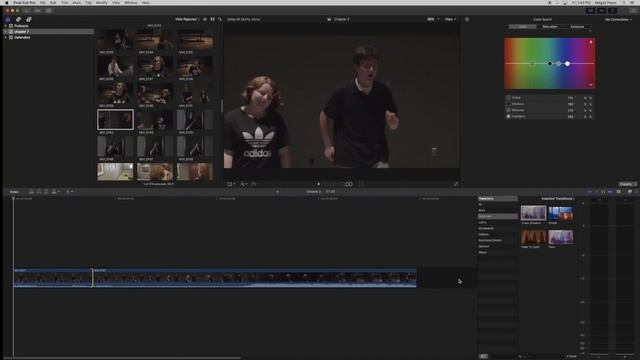640x360 pixels.
Task: Open the Installed Transitions dropdown
Action: [557, 199]
